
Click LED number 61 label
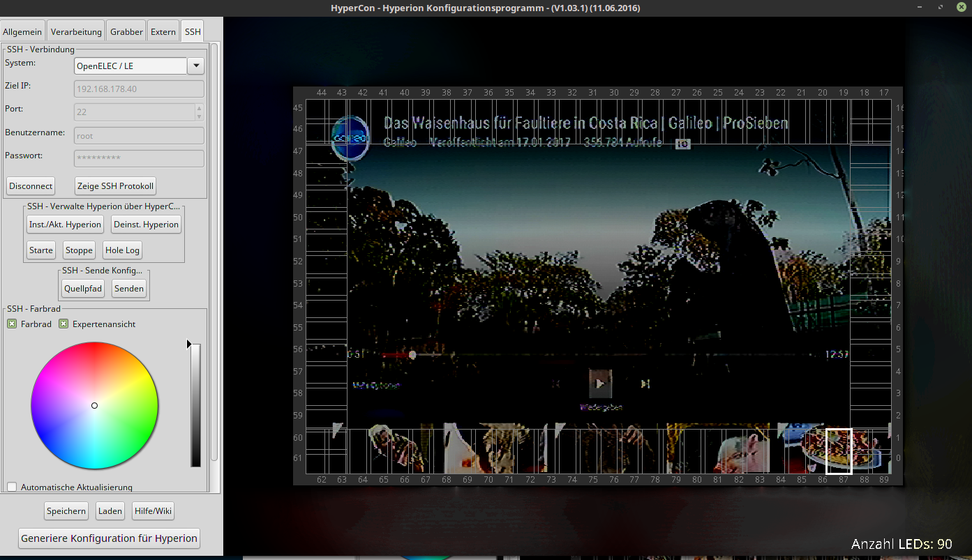(298, 457)
